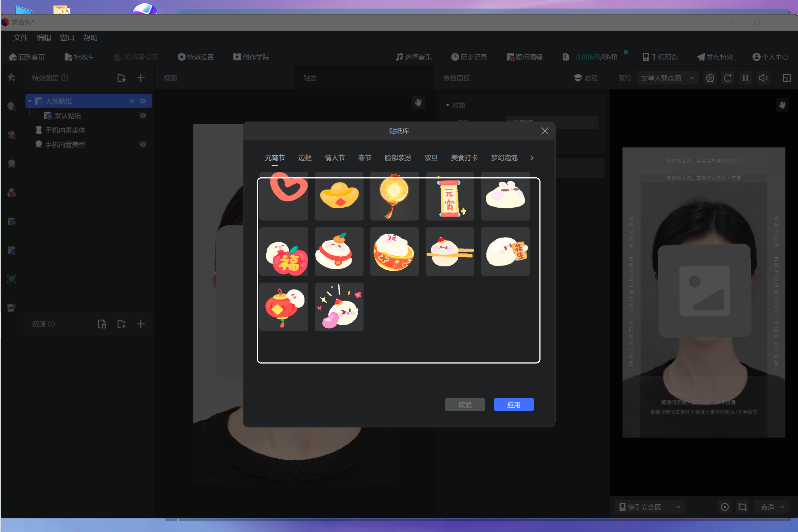Click the 取消 cancel button
The height and width of the screenshot is (532, 798).
[465, 405]
